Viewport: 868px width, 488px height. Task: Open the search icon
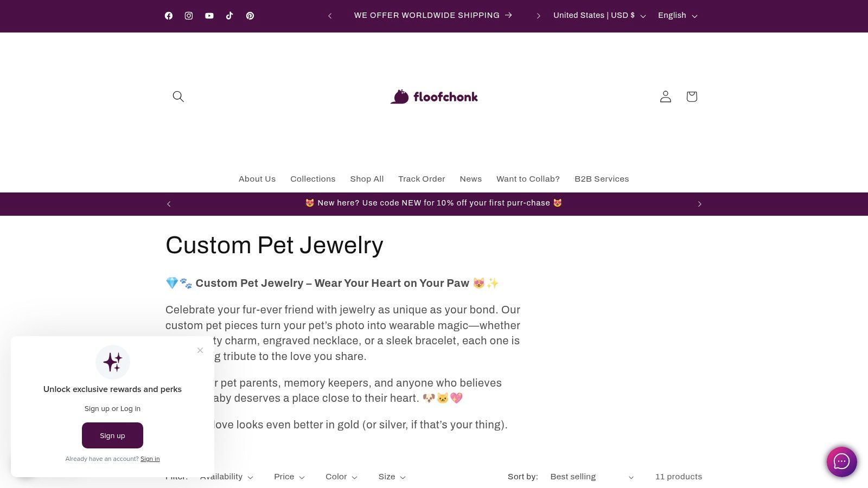[x=178, y=97]
